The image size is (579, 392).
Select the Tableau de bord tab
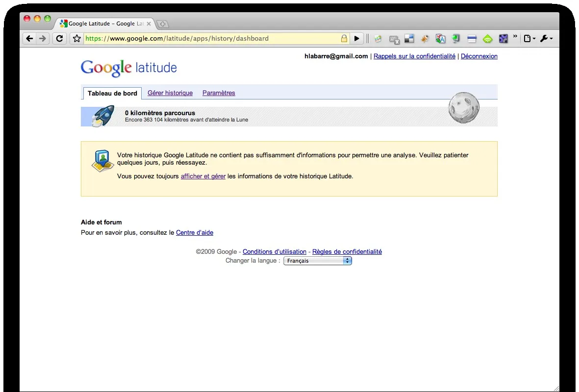tap(112, 94)
